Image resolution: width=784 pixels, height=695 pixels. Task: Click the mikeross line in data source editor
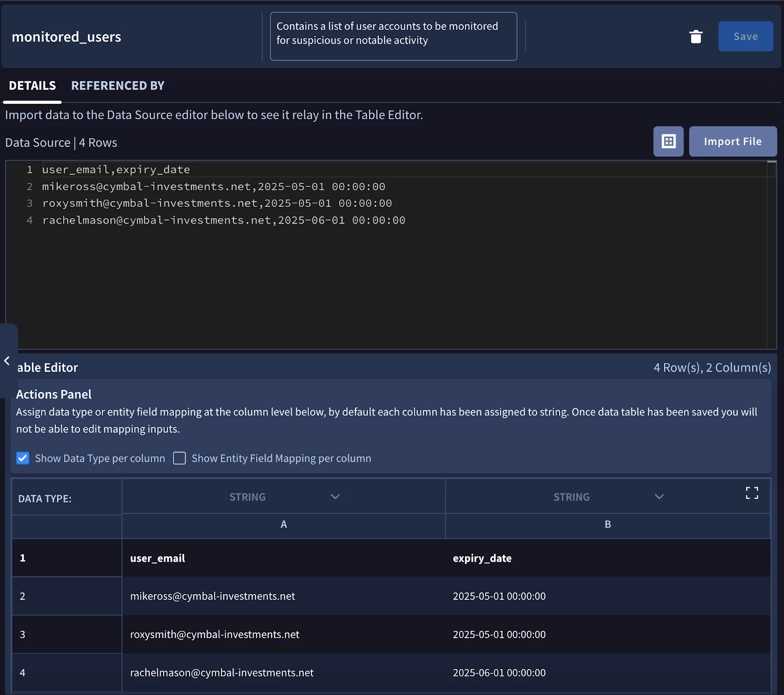point(214,187)
